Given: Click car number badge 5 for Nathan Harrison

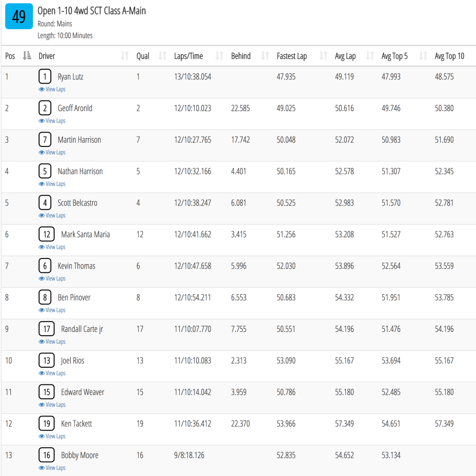Looking at the screenshot, I should click(45, 171).
